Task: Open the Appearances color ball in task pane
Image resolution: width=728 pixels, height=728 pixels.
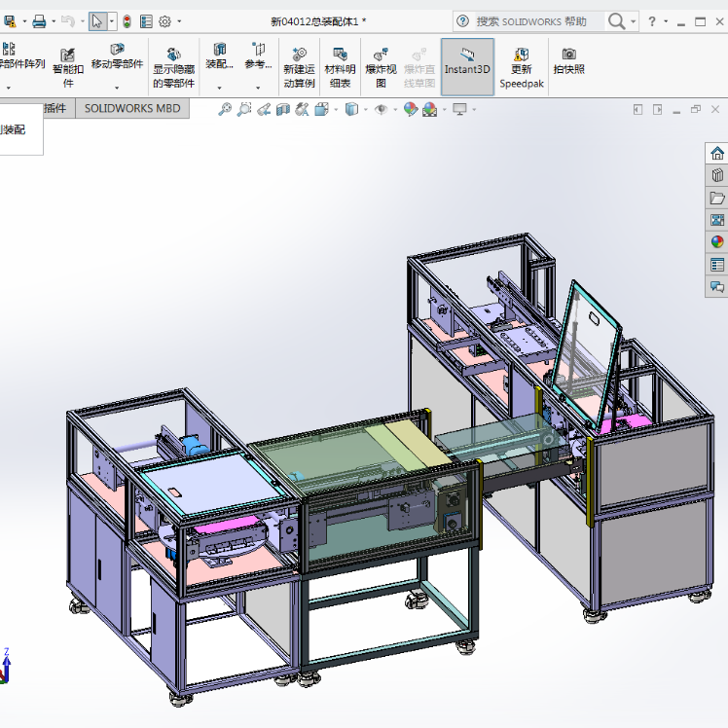Action: [x=717, y=242]
